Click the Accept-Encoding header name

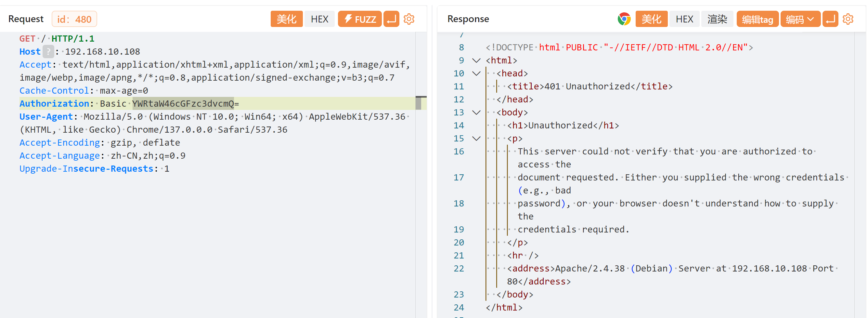click(x=59, y=143)
